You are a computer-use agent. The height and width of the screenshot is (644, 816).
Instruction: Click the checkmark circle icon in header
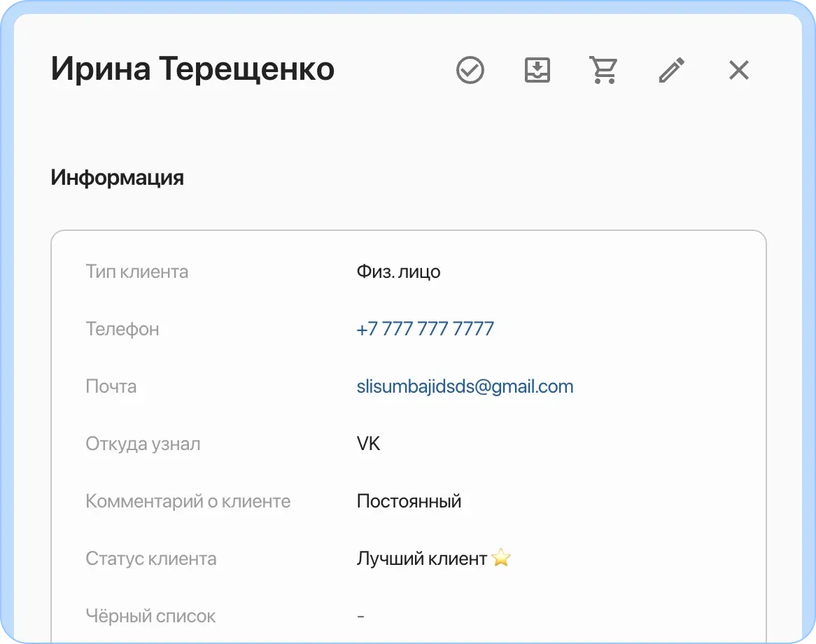[470, 70]
